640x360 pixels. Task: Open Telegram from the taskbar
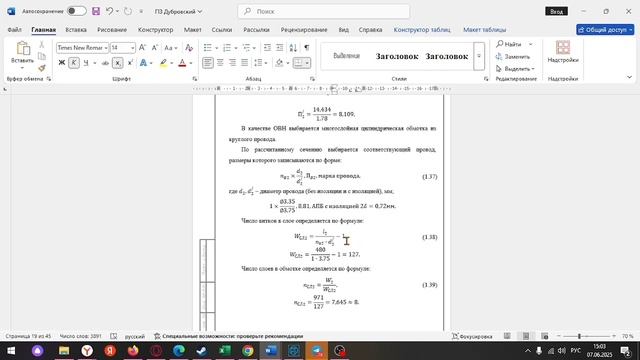pyautogui.click(x=317, y=351)
